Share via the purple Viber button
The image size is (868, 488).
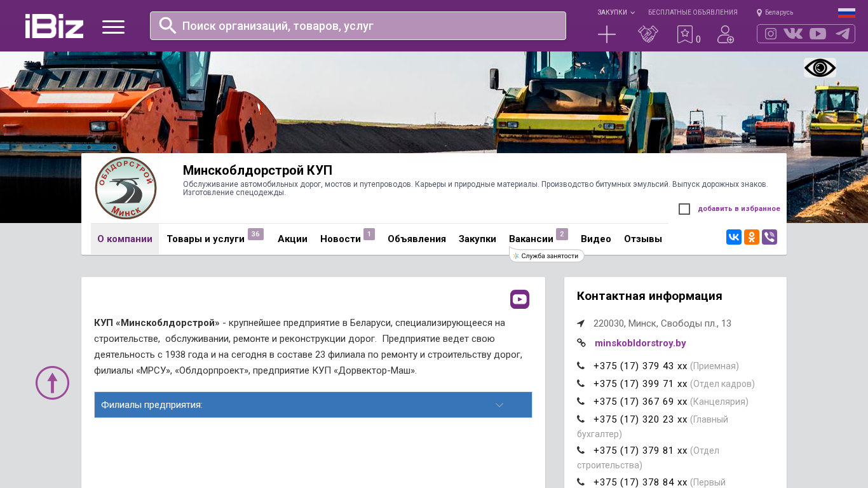pyautogui.click(x=770, y=237)
